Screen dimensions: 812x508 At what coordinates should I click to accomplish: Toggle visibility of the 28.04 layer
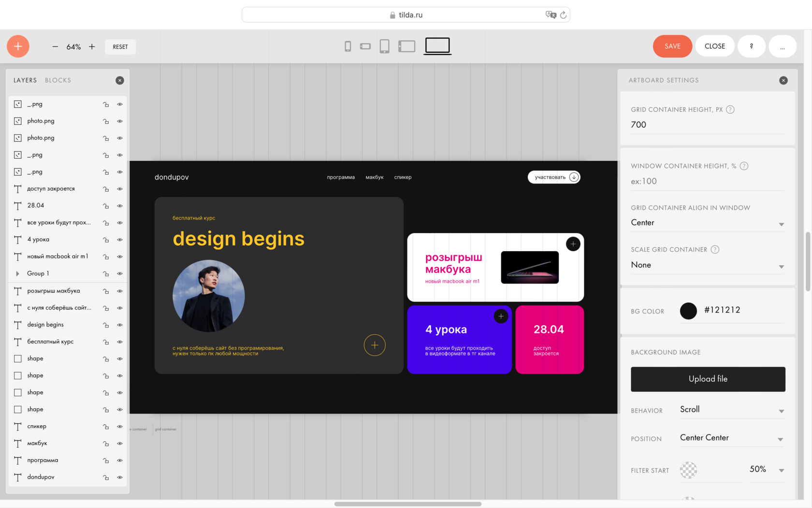tap(120, 206)
